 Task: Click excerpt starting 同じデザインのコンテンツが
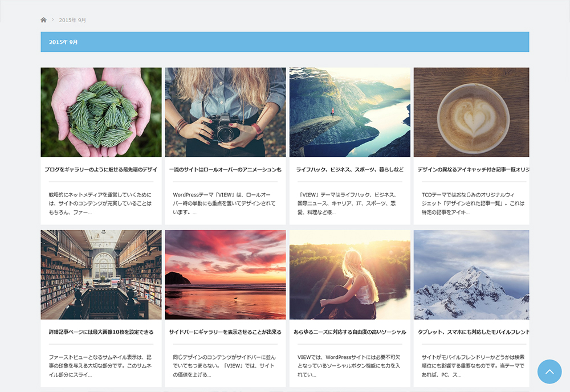click(x=224, y=366)
